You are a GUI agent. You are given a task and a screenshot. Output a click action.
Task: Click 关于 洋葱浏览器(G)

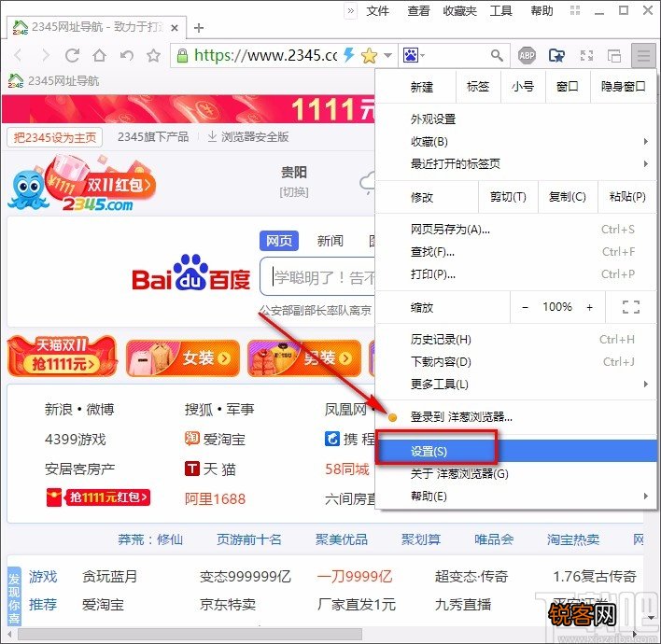click(x=515, y=474)
